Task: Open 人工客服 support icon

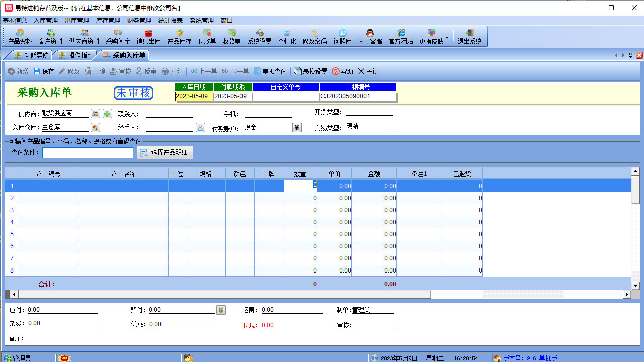Action: (x=370, y=37)
